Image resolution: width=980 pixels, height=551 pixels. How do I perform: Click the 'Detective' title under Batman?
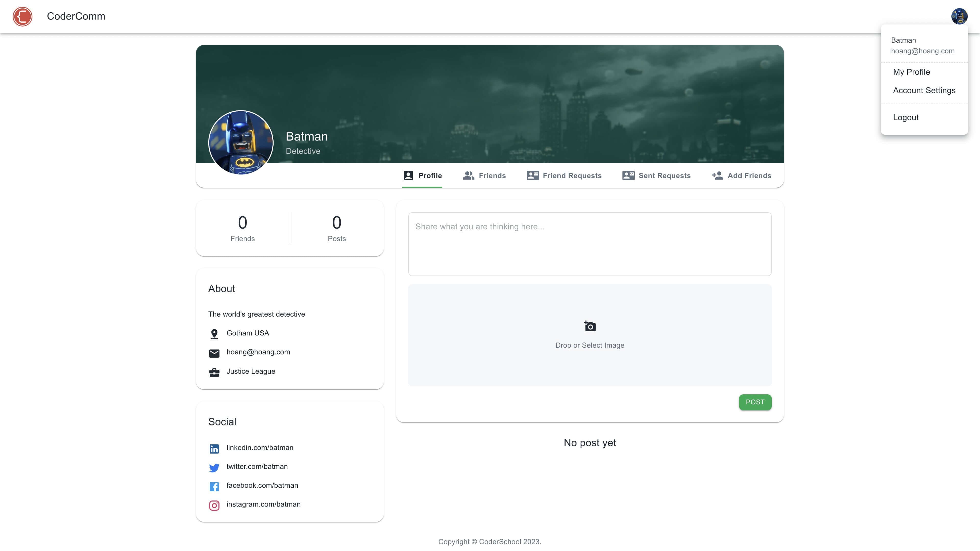click(x=303, y=151)
